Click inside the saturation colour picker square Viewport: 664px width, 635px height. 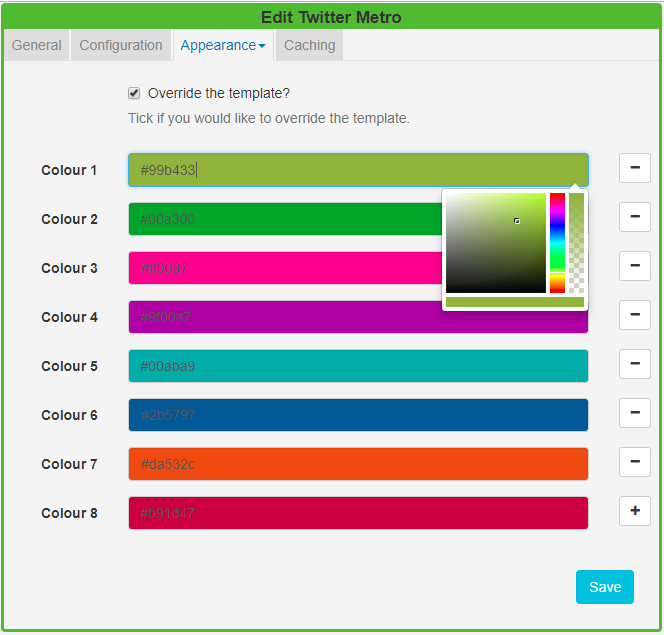pyautogui.click(x=495, y=243)
